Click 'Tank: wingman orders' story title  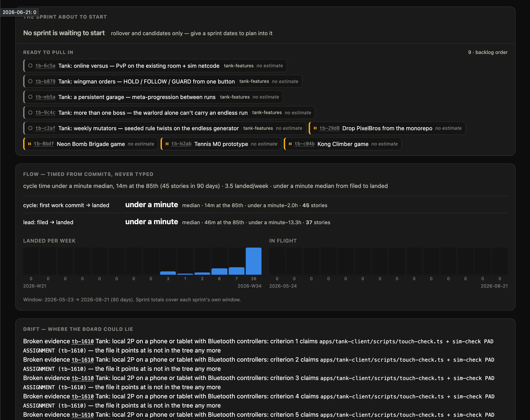[147, 81]
